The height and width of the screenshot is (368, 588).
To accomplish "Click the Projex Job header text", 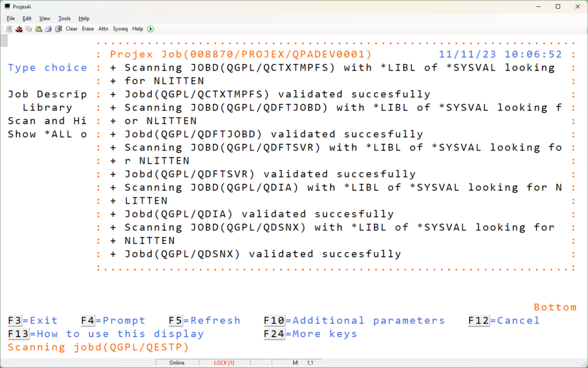I will [x=241, y=55].
